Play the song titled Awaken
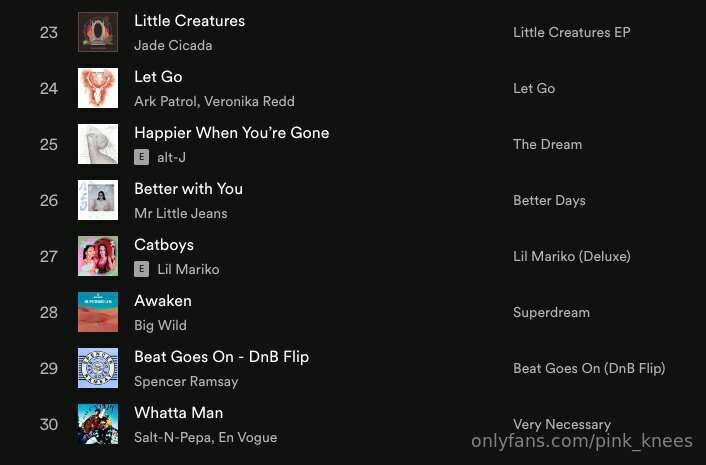This screenshot has height=465, width=706. 163,301
